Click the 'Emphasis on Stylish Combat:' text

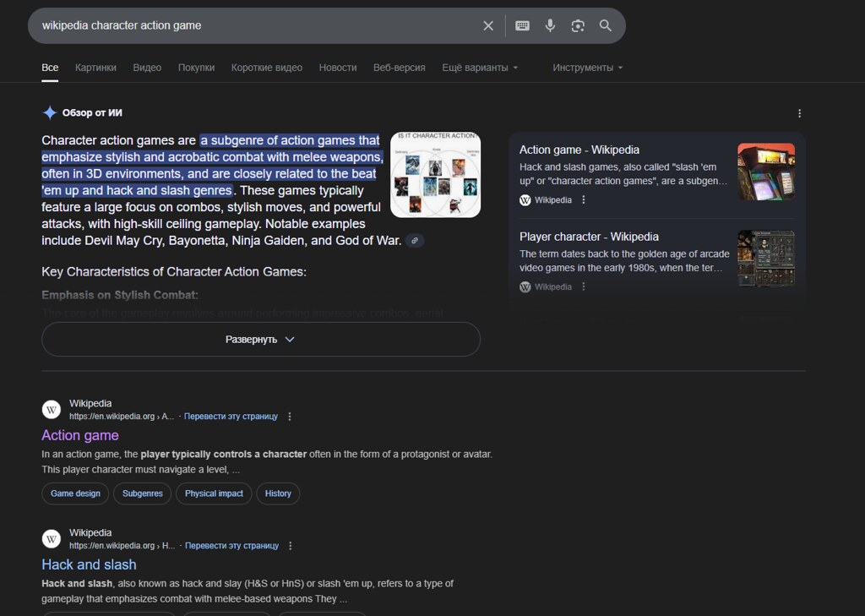point(120,295)
